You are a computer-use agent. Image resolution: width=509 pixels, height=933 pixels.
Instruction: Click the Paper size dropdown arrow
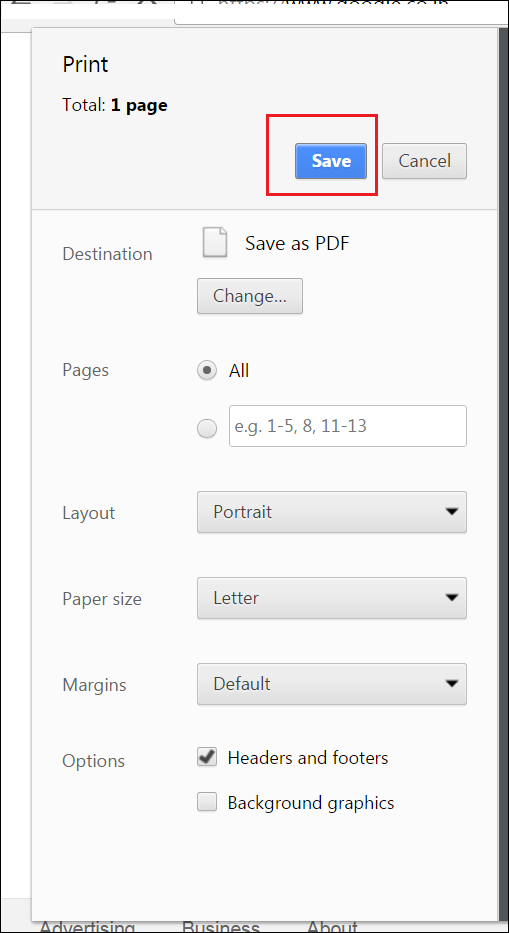tap(452, 597)
